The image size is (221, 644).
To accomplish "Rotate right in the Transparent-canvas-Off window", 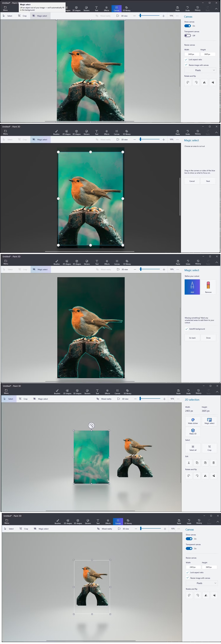I will point(196,82).
